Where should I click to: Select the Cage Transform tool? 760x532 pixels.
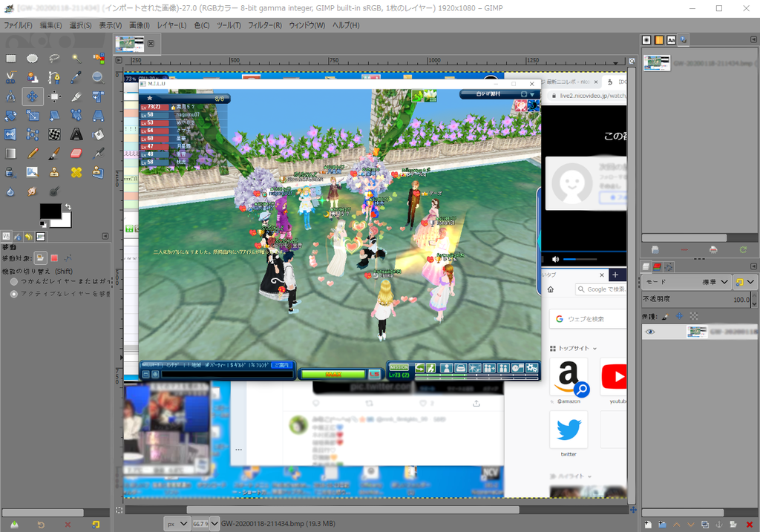pos(33,134)
